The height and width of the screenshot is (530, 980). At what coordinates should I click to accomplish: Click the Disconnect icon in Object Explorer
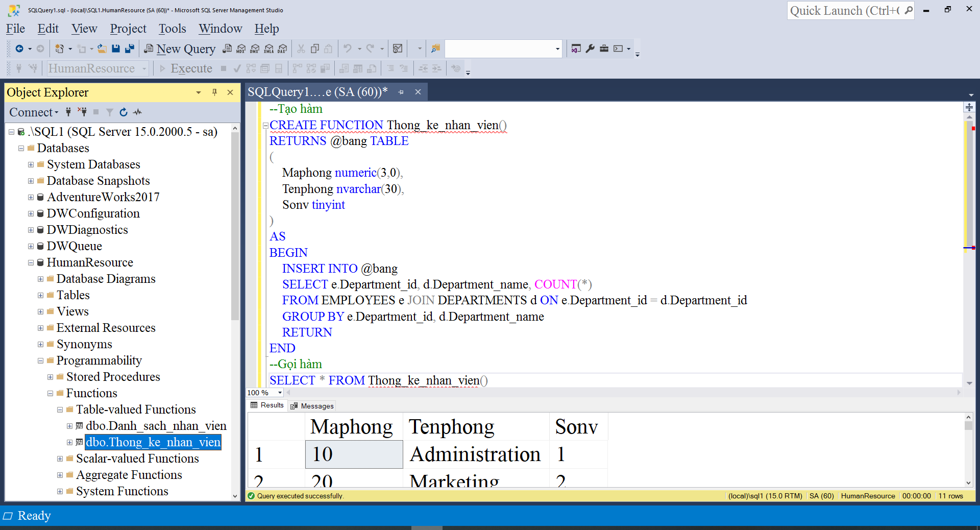click(83, 112)
